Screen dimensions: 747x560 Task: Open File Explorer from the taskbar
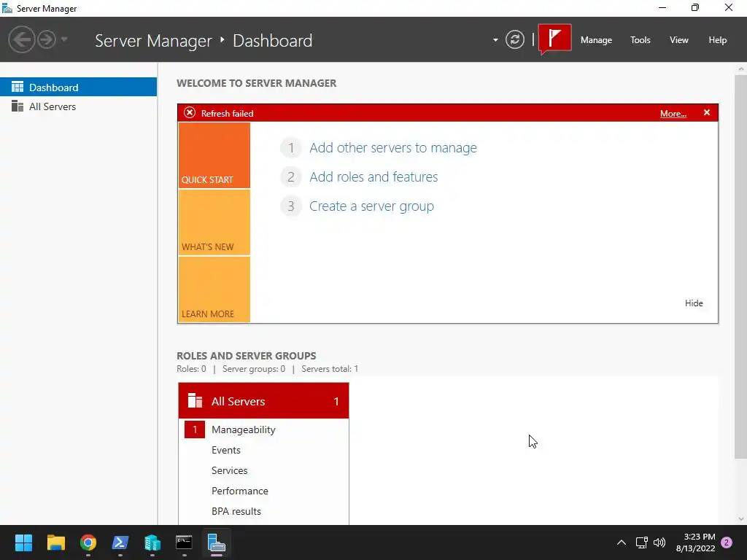pyautogui.click(x=55, y=542)
